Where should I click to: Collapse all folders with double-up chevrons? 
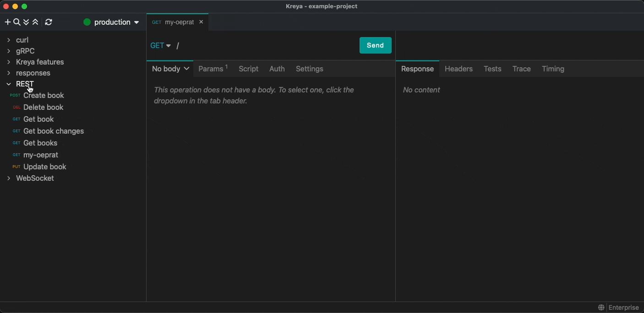[x=35, y=22]
